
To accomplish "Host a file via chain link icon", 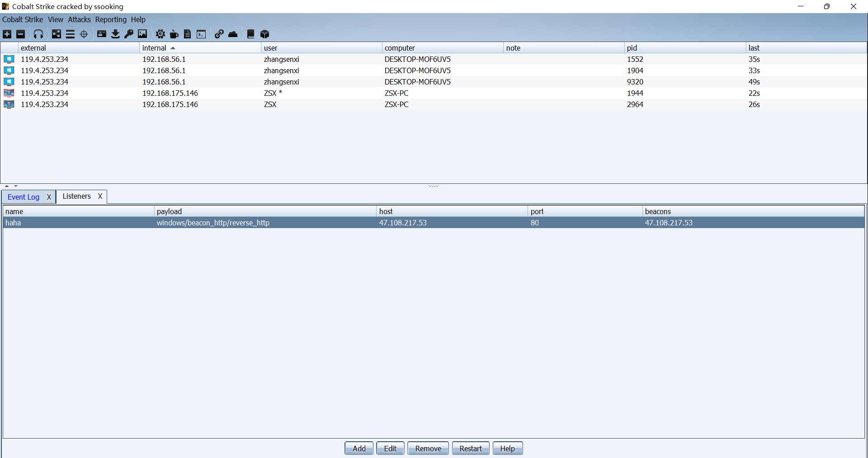I will pos(219,34).
